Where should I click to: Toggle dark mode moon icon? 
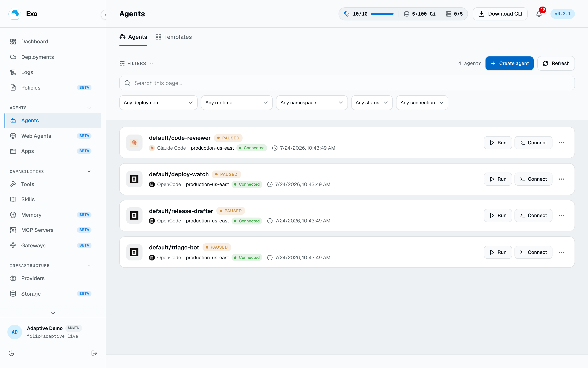pyautogui.click(x=11, y=353)
